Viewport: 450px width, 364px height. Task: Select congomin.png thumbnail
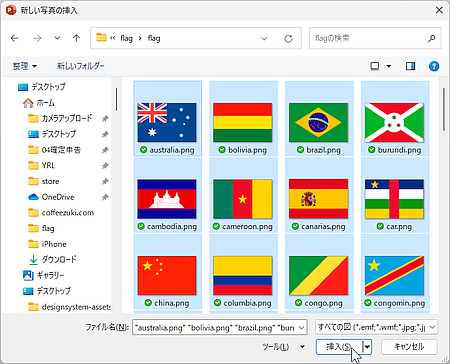pyautogui.click(x=394, y=272)
